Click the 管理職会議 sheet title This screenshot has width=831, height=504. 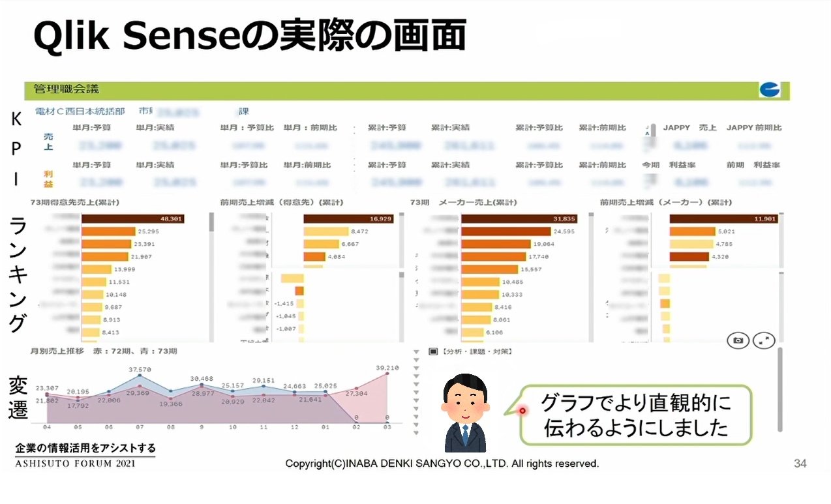[67, 89]
